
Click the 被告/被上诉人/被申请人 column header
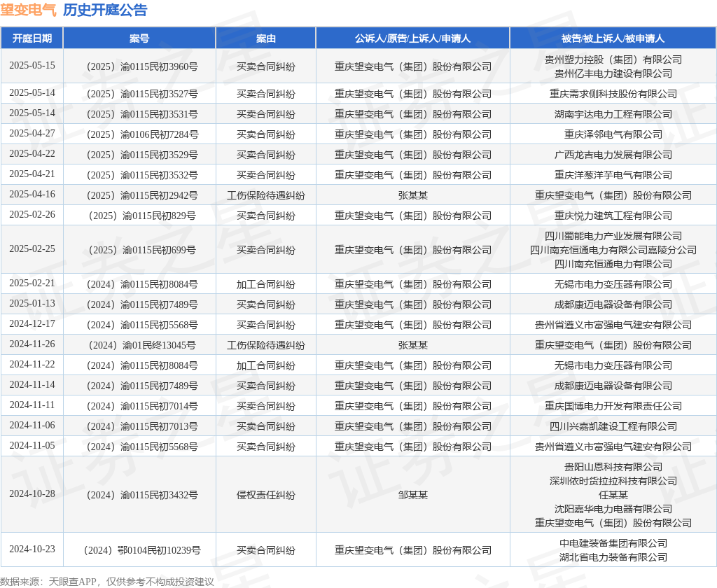click(x=613, y=38)
